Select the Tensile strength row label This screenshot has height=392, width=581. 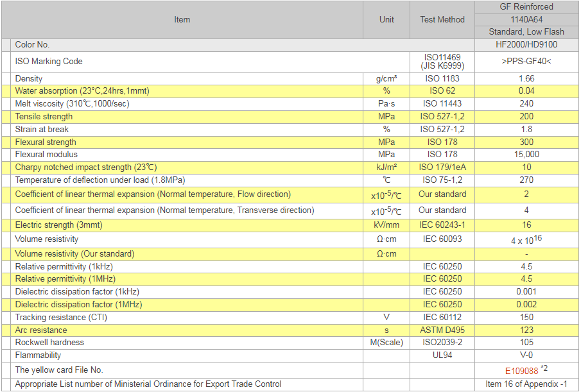(x=44, y=117)
